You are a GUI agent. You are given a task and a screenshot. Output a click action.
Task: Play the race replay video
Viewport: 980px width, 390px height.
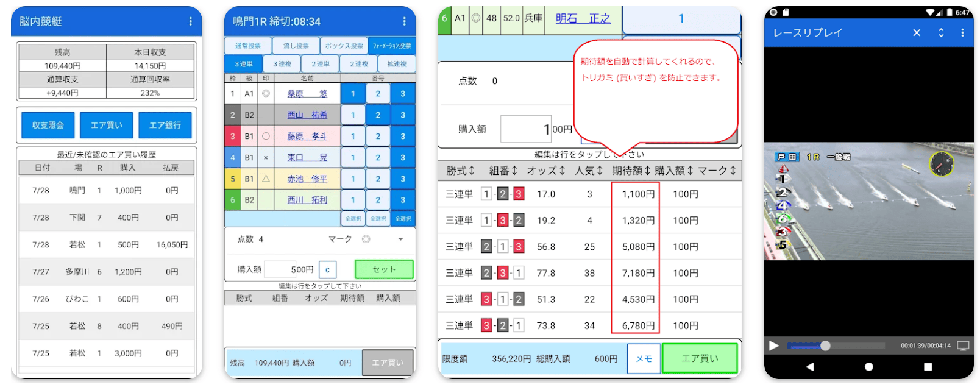(774, 346)
